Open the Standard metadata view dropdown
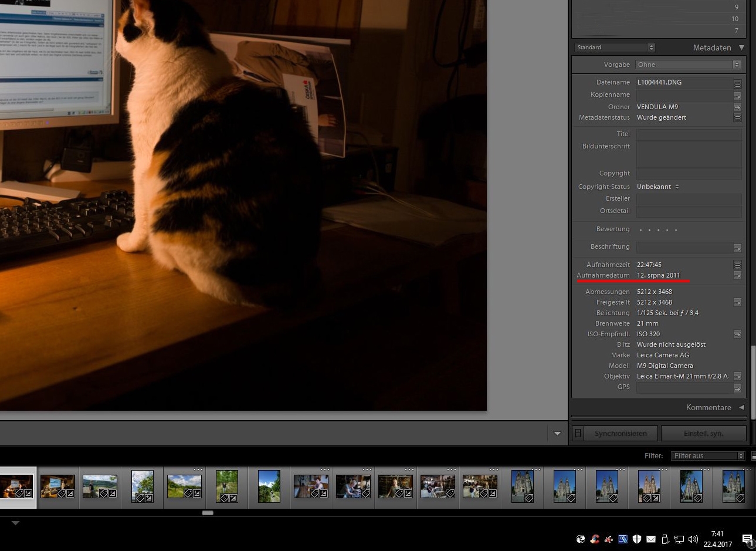The height and width of the screenshot is (551, 756). click(x=614, y=48)
